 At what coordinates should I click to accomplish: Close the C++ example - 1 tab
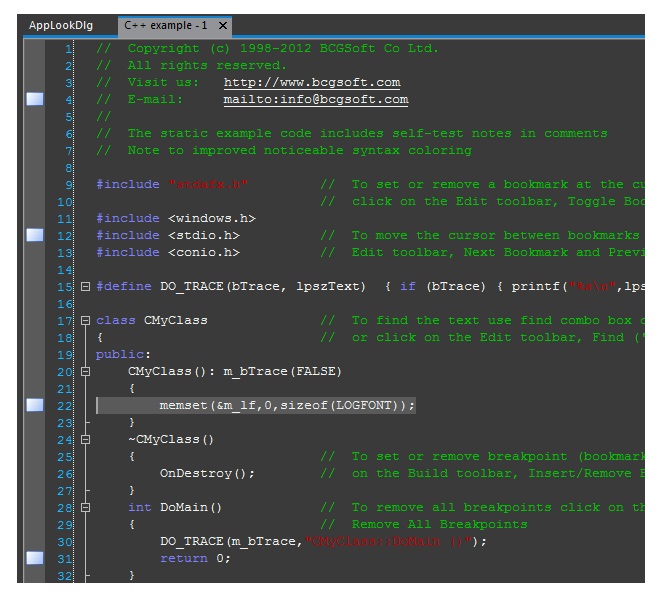(x=222, y=26)
